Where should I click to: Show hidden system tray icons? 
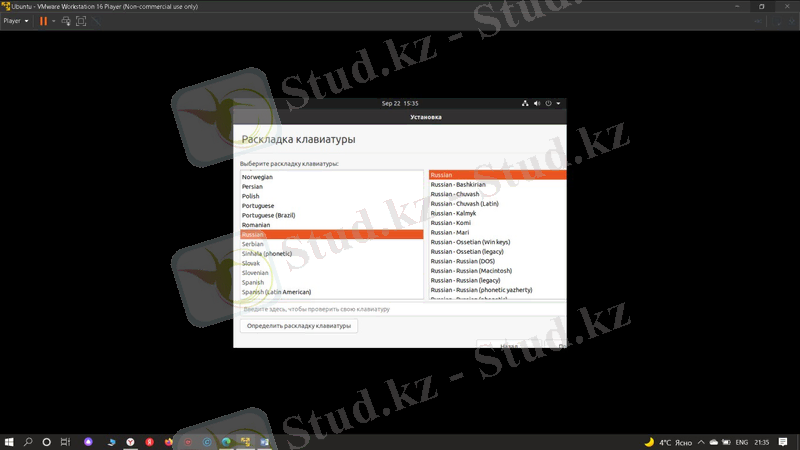701,442
